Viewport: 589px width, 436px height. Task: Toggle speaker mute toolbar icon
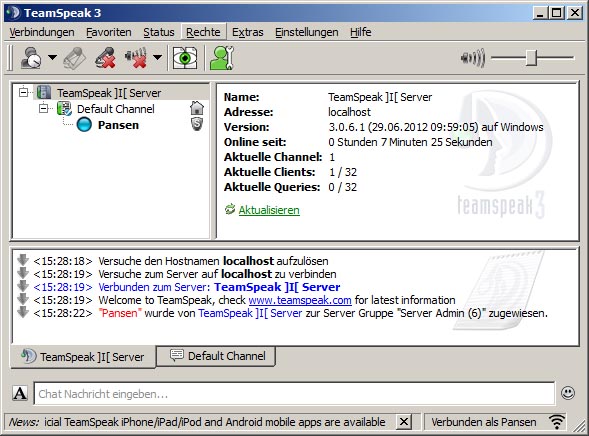[x=136, y=58]
